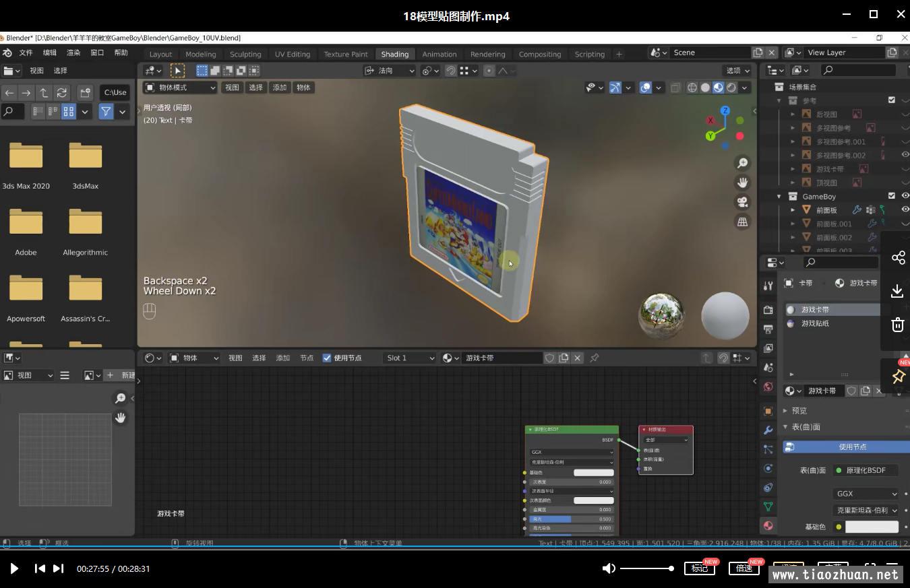This screenshot has height=588, width=910.
Task: Click the 倍速 playback speed button
Action: point(744,568)
